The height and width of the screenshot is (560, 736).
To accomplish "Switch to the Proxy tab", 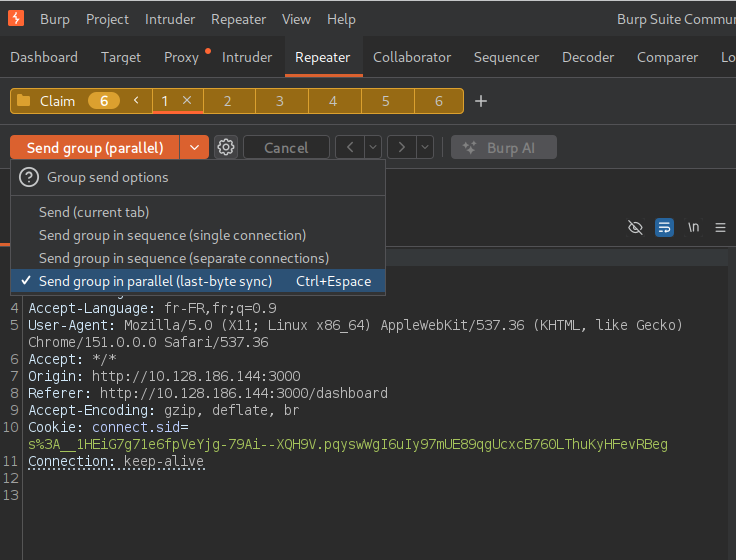I will click(181, 57).
